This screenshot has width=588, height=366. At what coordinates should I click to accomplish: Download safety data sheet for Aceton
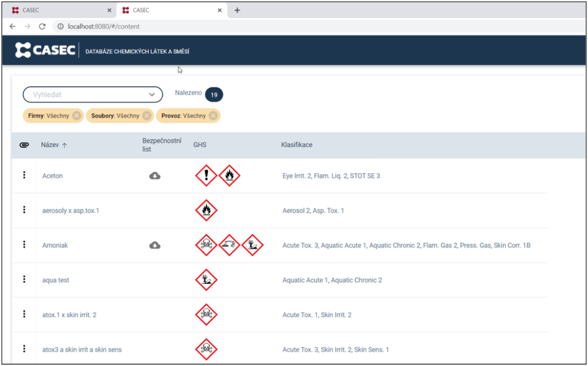click(x=155, y=176)
